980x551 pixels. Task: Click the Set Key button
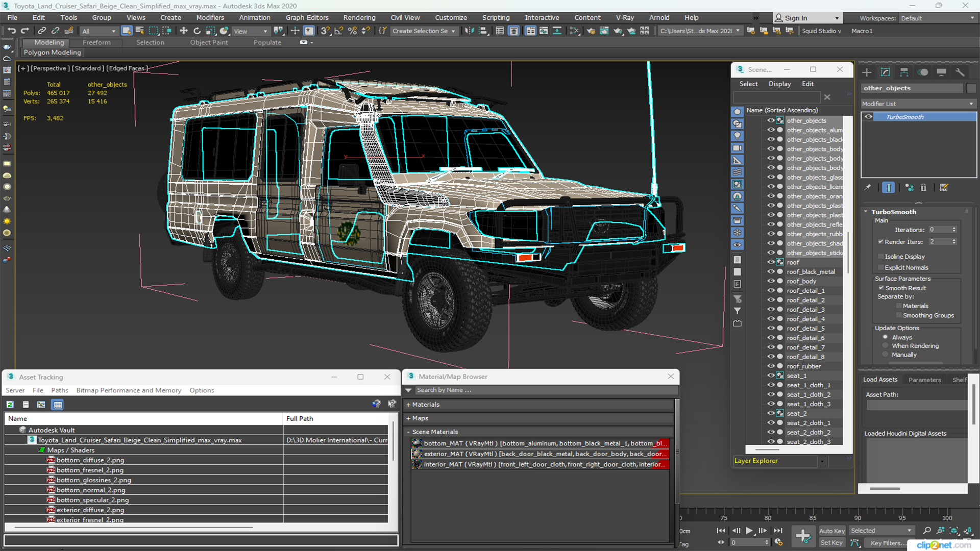[x=831, y=543]
